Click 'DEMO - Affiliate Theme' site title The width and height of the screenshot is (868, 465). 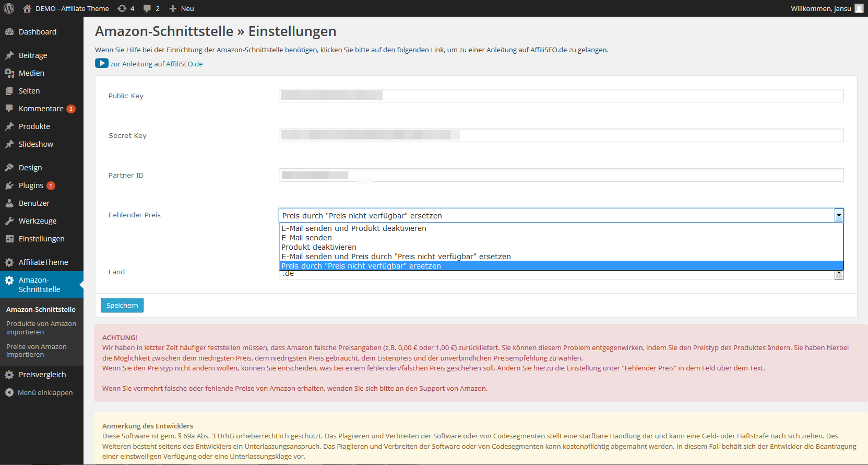72,8
